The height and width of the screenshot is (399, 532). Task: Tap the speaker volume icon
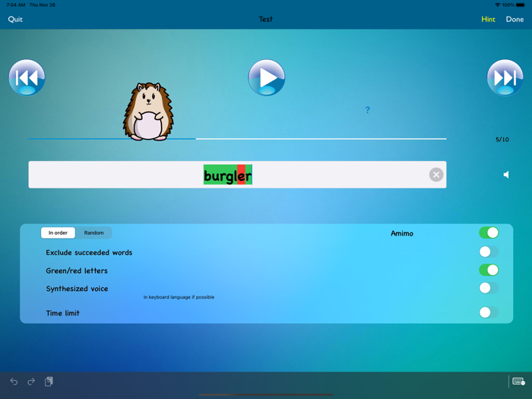coord(506,175)
